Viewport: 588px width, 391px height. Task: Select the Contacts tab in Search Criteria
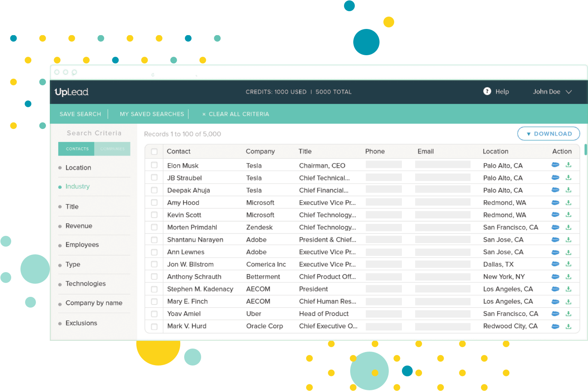pos(77,149)
